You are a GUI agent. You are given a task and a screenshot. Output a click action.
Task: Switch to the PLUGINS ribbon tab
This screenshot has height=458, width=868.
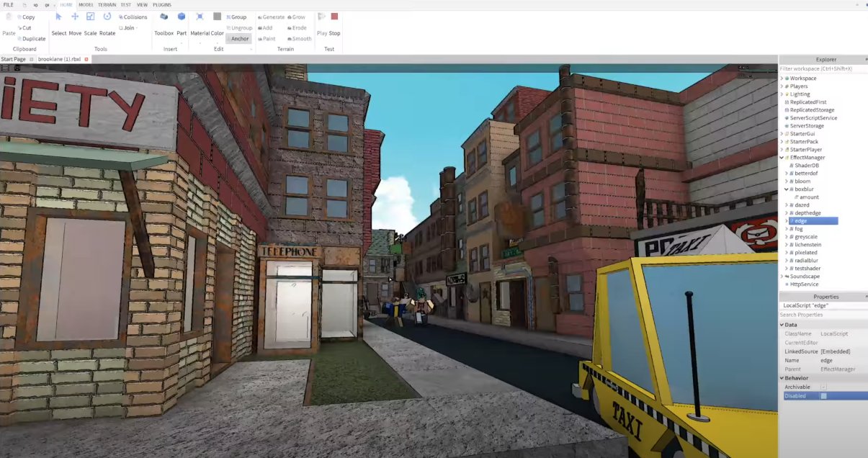pos(162,5)
